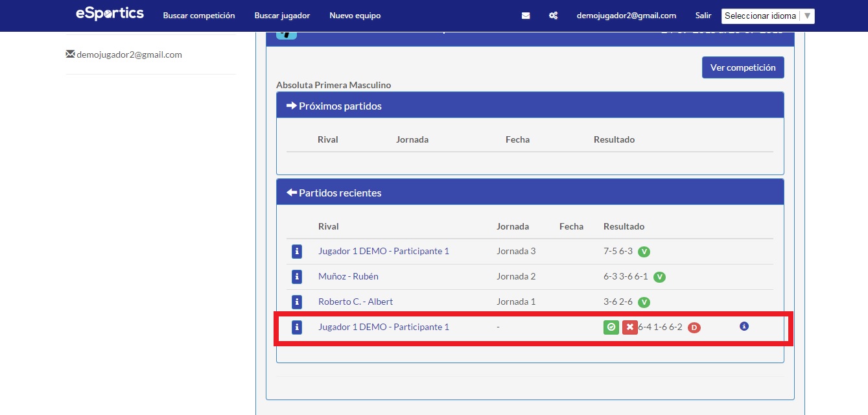Open info icon for Jornada 3 match
This screenshot has width=868, height=415.
297,252
